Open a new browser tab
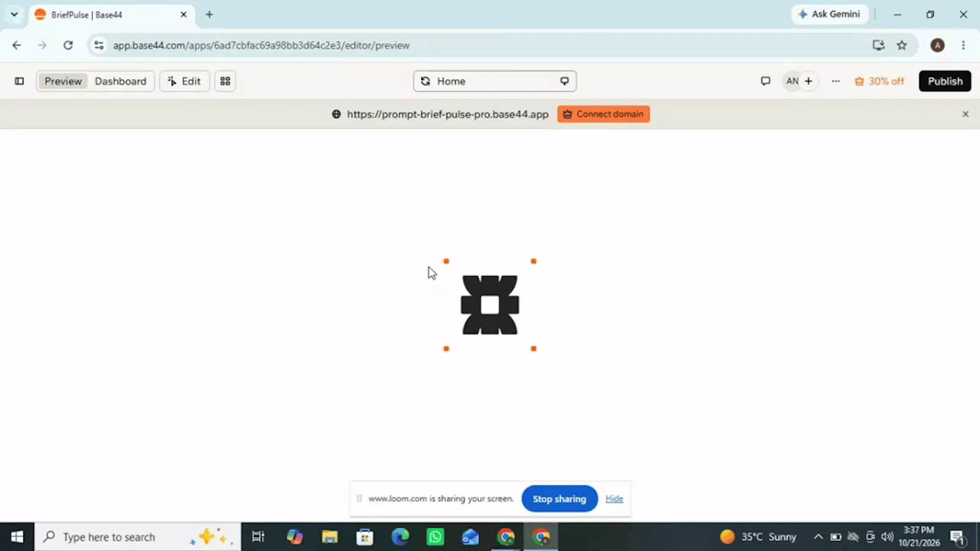 tap(209, 14)
